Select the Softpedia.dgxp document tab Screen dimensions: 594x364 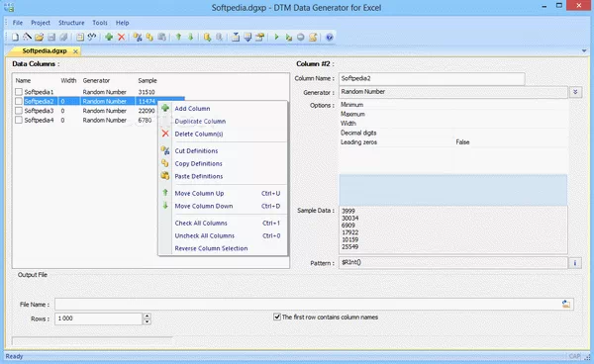45,50
